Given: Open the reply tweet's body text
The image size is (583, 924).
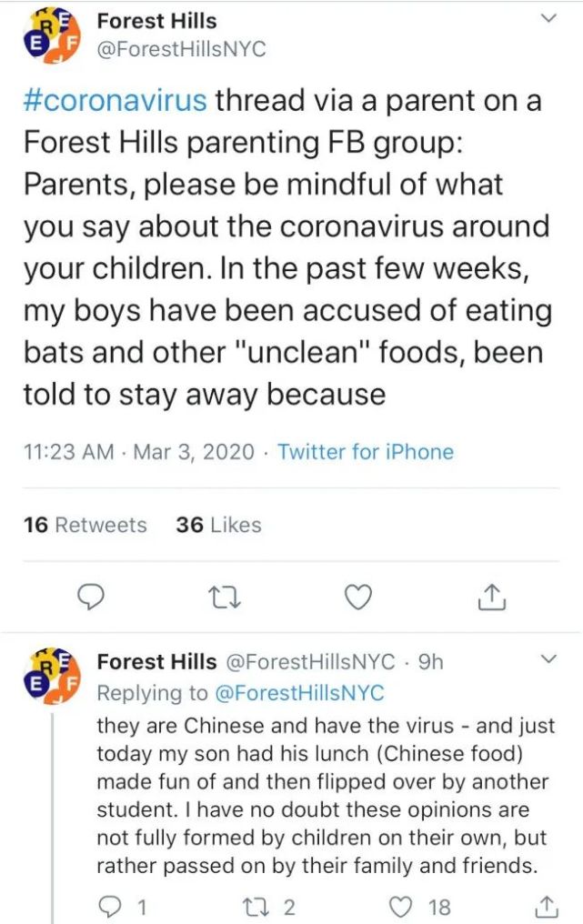Looking at the screenshot, I should point(323,797).
